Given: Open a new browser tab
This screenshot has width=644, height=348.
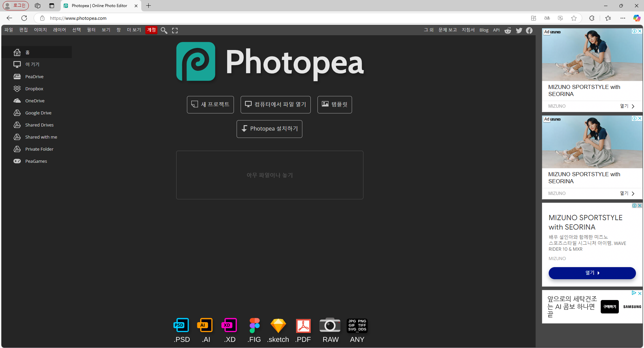Looking at the screenshot, I should coord(149,6).
